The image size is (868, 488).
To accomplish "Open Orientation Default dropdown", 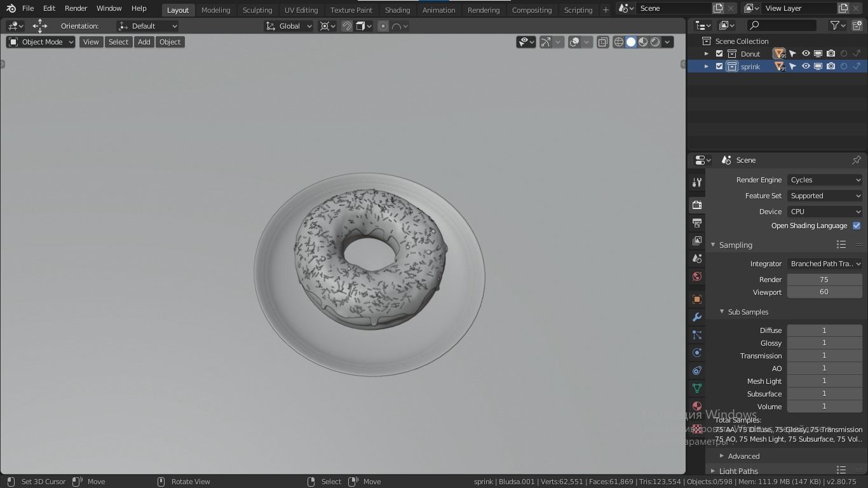I will point(147,26).
